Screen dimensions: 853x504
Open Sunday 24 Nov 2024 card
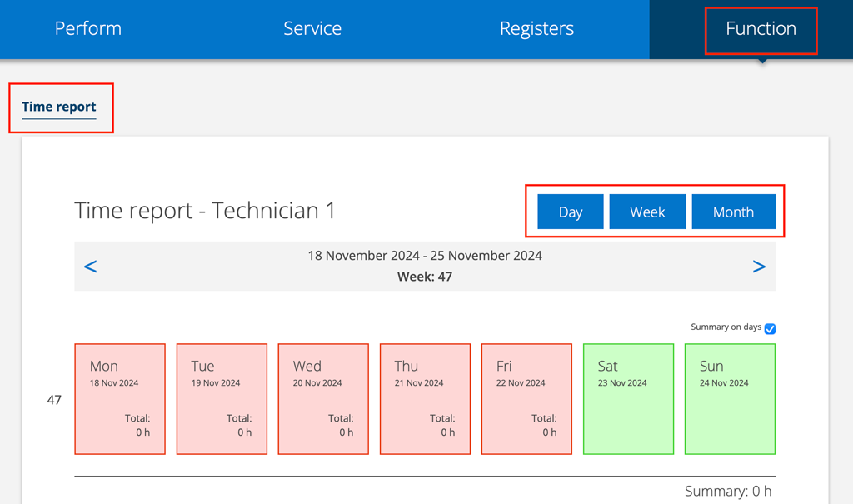730,399
